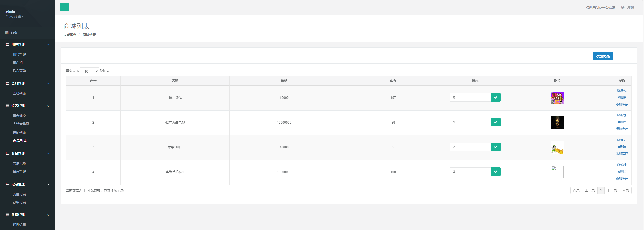This screenshot has height=230, width=644.
Task: Delete the 华为手机p20 product
Action: pyautogui.click(x=622, y=172)
